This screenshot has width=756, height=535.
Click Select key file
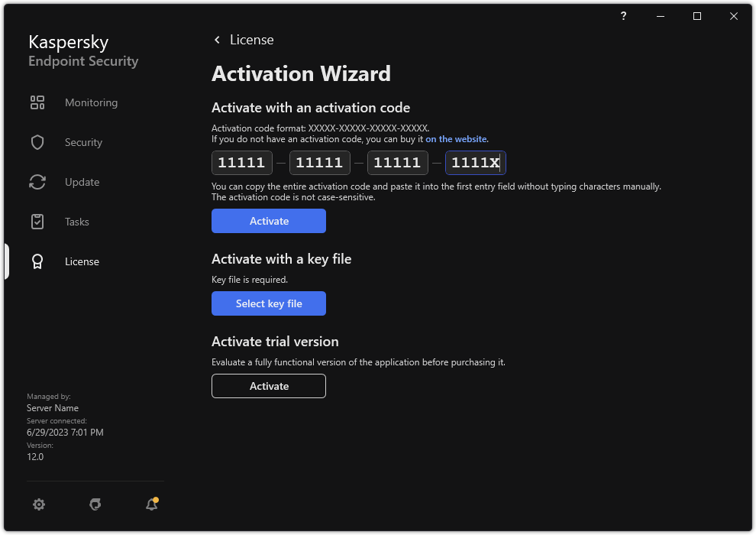coord(269,303)
